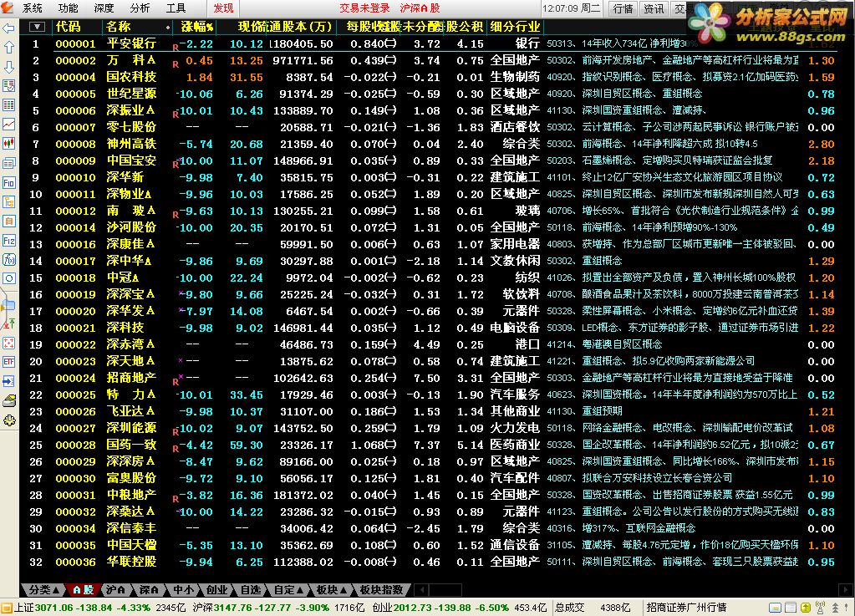Expand the 板块▲ tab menu
This screenshot has height=616, width=855.
(x=332, y=590)
